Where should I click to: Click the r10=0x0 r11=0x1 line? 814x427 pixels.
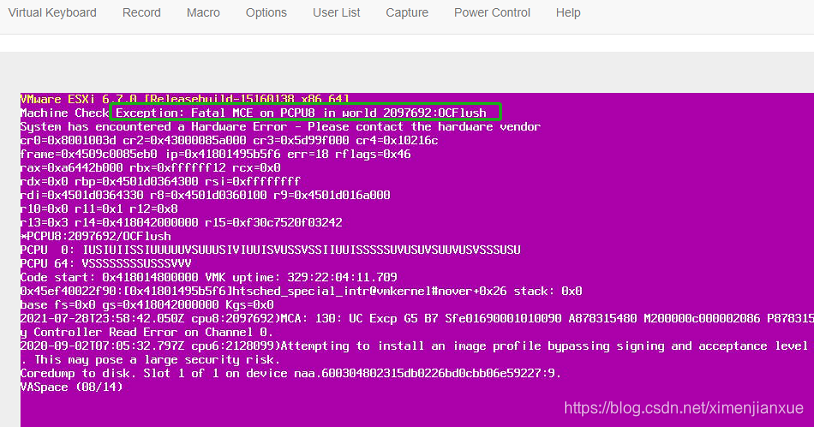tap(99, 209)
